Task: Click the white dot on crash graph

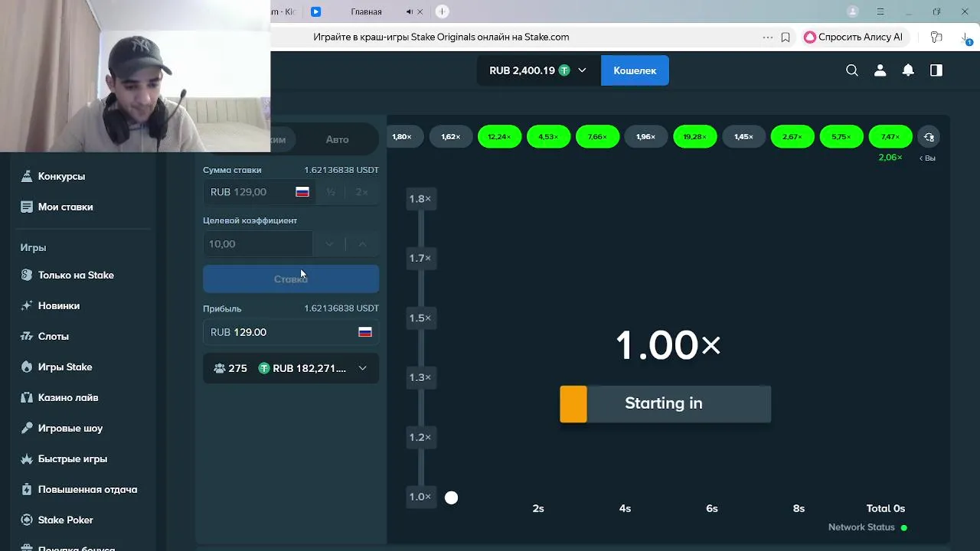Action: pyautogui.click(x=452, y=498)
